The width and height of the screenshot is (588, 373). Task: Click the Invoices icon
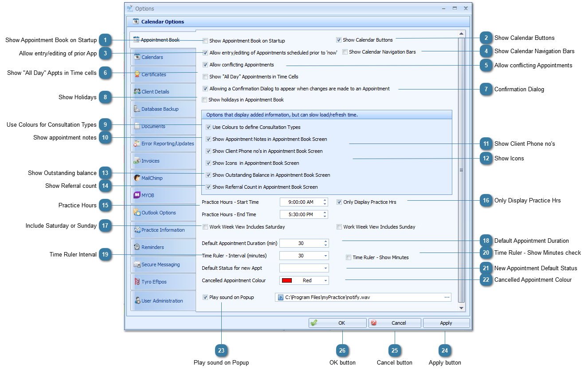137,160
